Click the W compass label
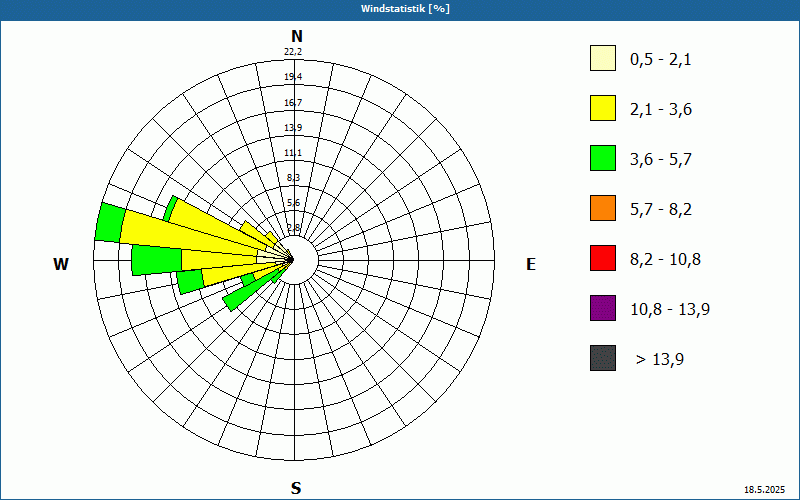The width and height of the screenshot is (800, 500). click(61, 264)
